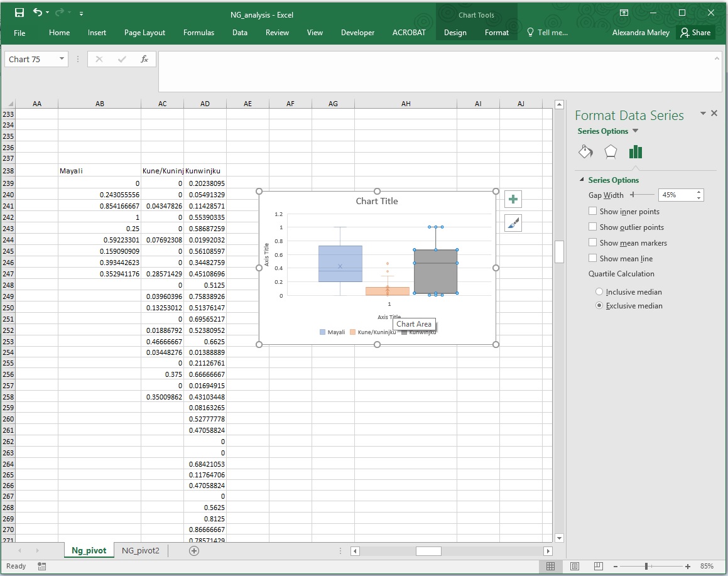Click the Save icon in title bar

click(19, 13)
